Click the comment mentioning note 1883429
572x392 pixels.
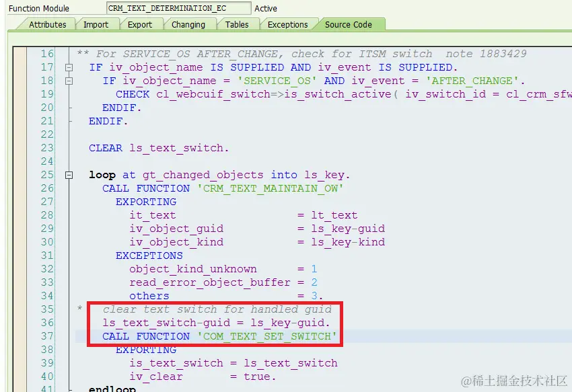301,54
